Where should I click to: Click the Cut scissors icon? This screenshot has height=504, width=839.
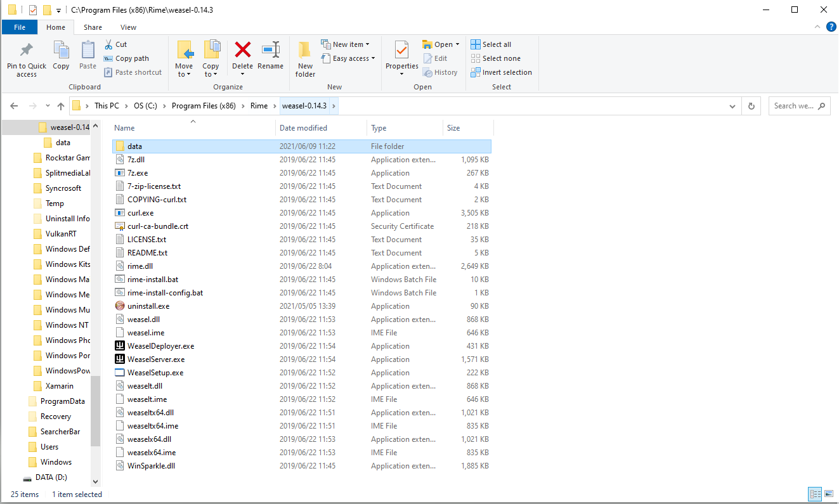click(x=108, y=44)
